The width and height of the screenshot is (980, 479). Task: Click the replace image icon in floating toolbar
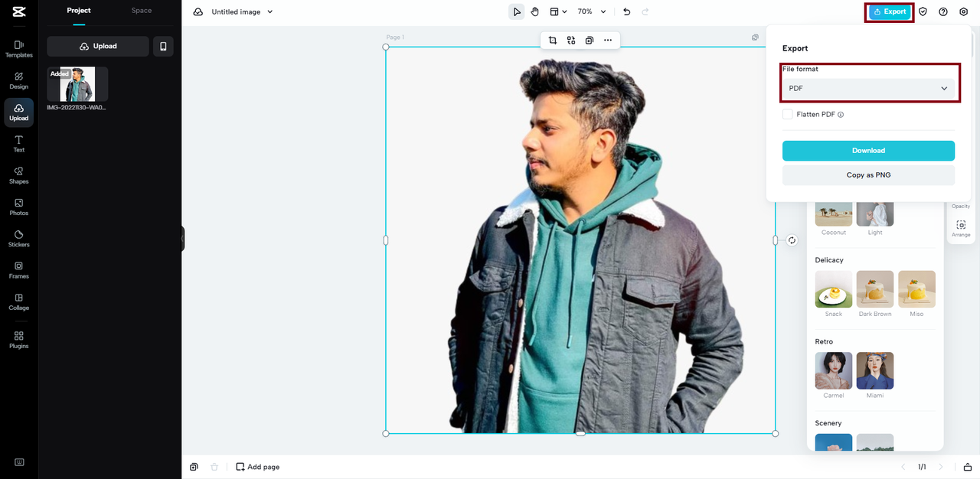click(x=571, y=41)
